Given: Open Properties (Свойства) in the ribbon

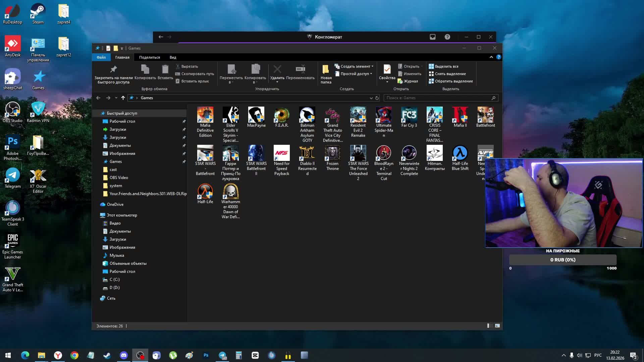Looking at the screenshot, I should click(x=387, y=70).
